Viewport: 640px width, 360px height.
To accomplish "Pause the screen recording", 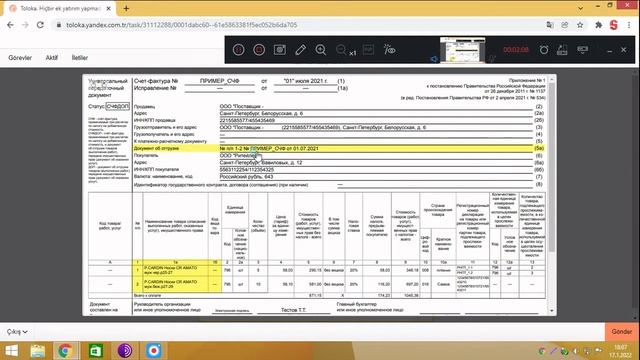I will click(239, 50).
